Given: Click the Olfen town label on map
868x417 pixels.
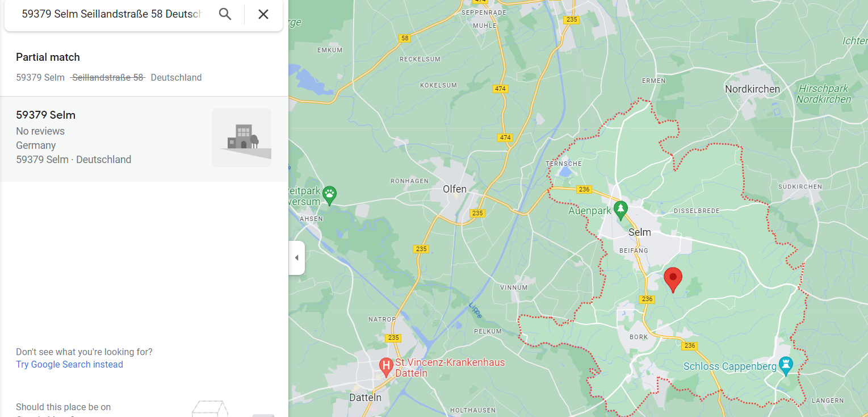Looking at the screenshot, I should pyautogui.click(x=455, y=189).
